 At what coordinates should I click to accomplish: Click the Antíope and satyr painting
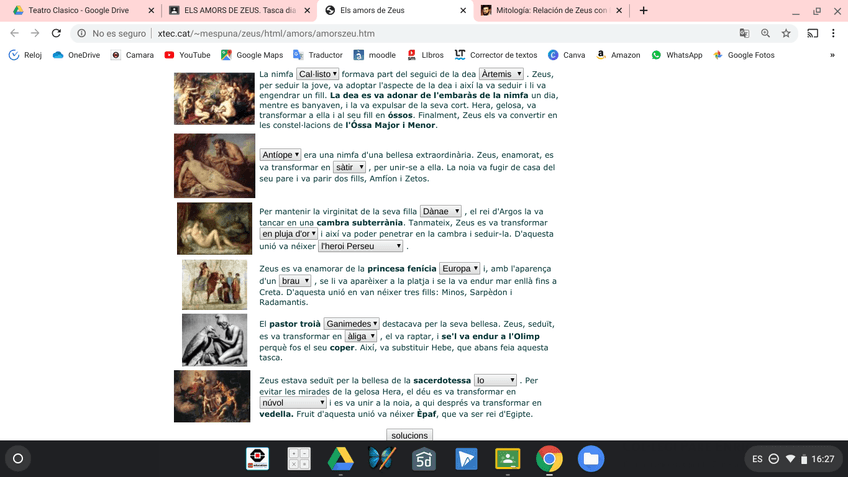(x=214, y=165)
